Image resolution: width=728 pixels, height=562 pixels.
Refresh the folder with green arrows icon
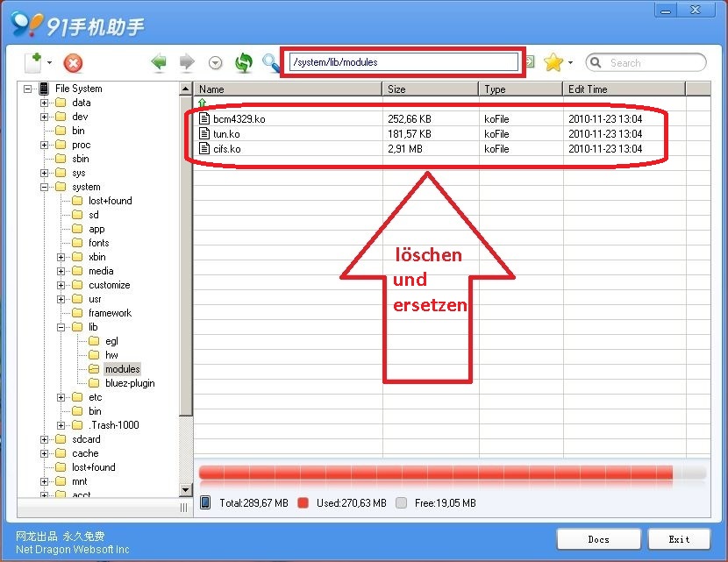point(243,62)
